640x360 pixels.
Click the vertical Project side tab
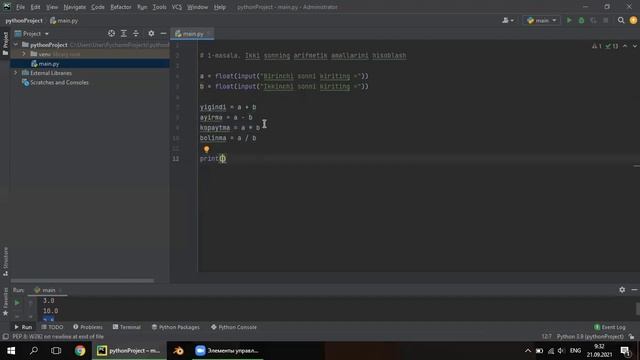5,44
